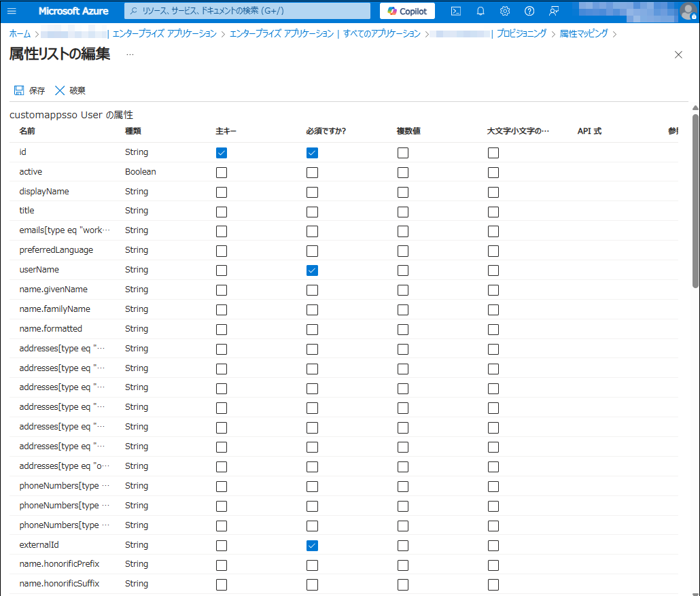Click the Copilot button
700x596 pixels.
(407, 11)
